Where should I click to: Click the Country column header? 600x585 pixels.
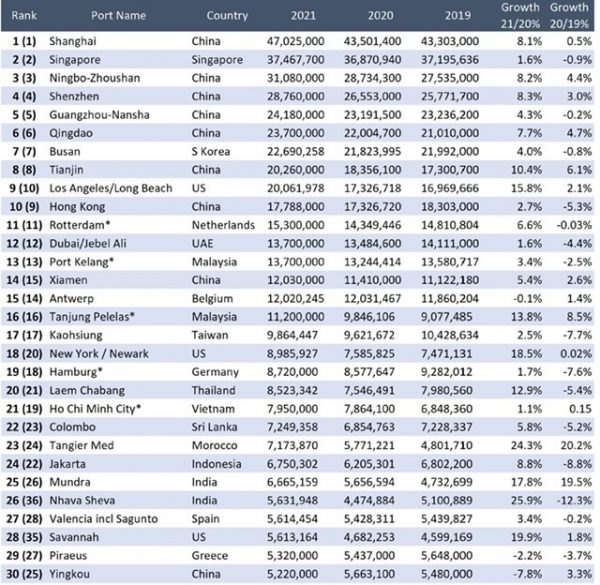[x=227, y=16]
